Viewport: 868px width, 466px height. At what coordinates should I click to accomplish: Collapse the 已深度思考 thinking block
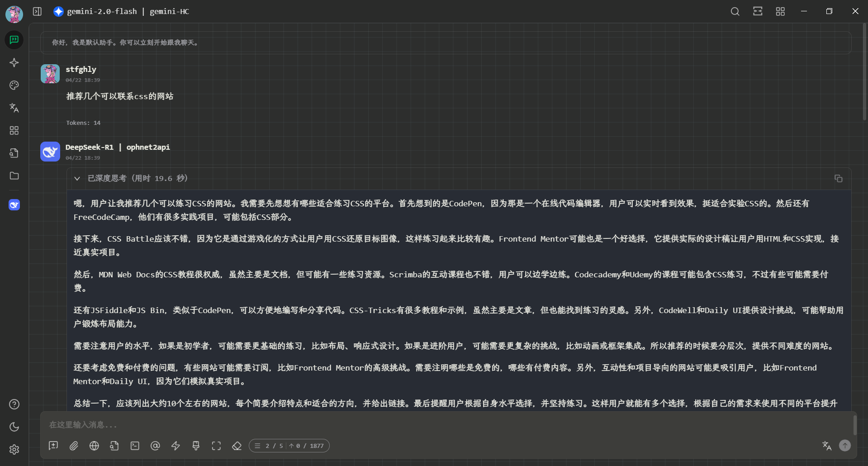(x=77, y=178)
